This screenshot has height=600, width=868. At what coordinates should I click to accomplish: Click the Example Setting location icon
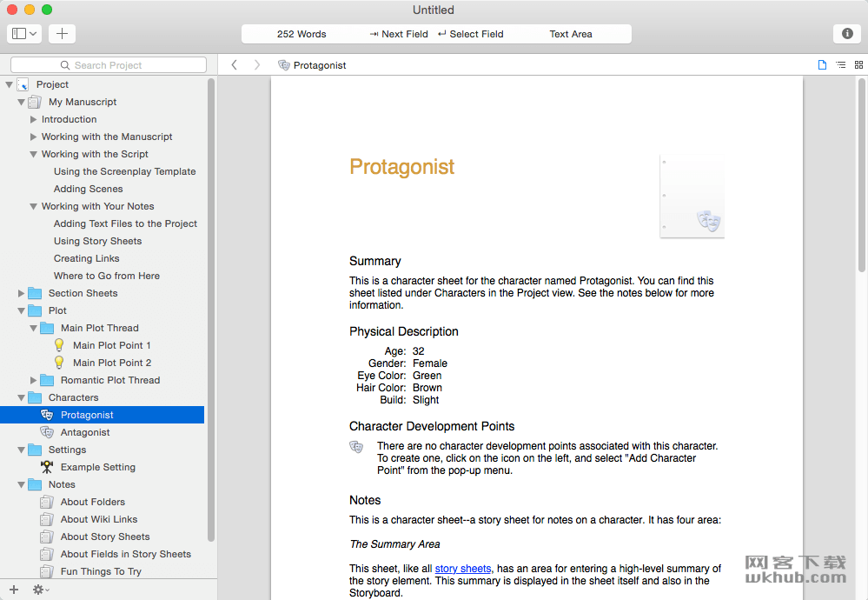pyautogui.click(x=47, y=467)
